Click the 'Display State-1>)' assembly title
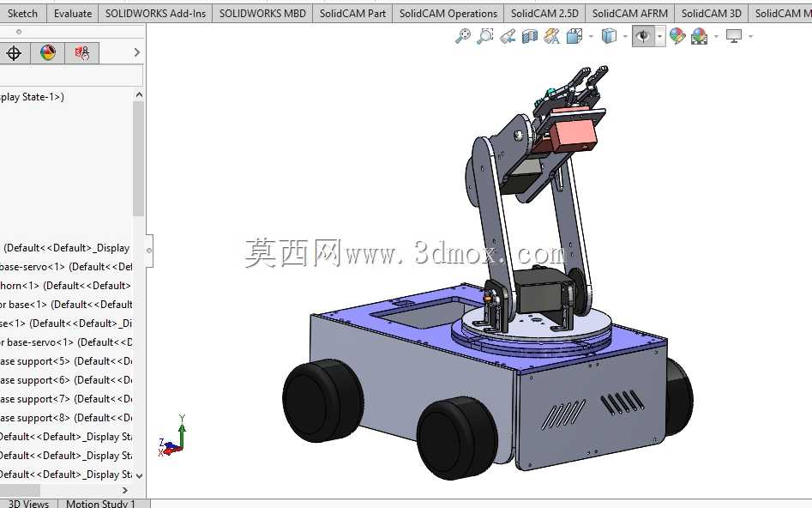812x508 pixels. tap(32, 97)
